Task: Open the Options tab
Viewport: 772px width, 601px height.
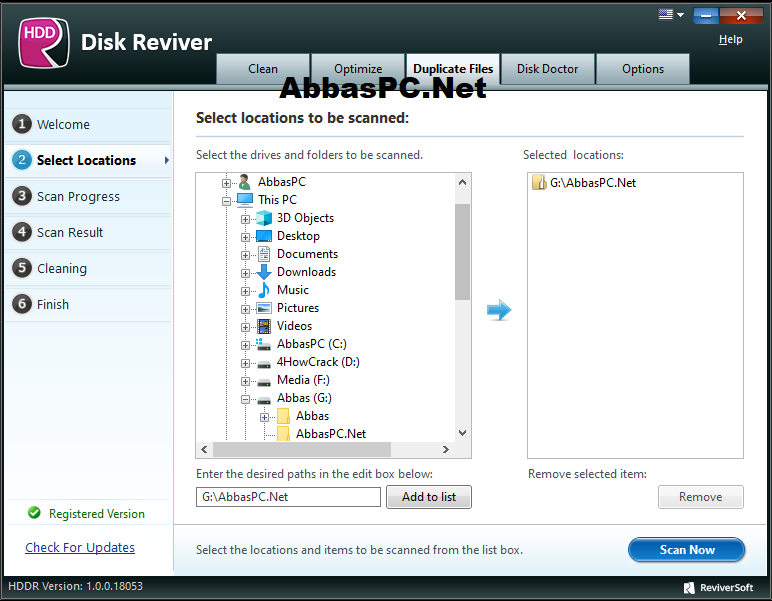Action: tap(643, 69)
